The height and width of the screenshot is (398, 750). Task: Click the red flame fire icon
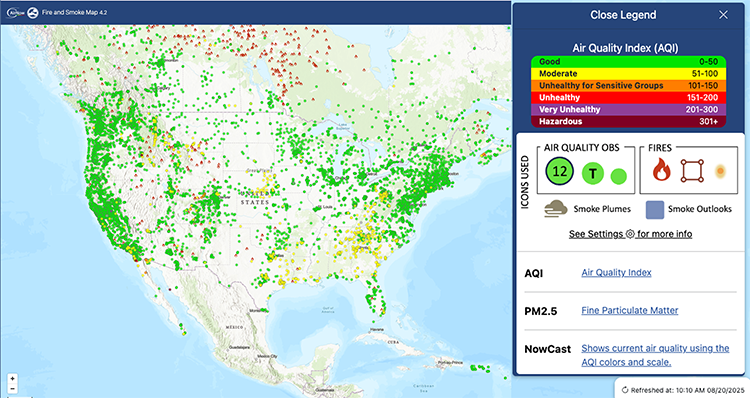661,170
